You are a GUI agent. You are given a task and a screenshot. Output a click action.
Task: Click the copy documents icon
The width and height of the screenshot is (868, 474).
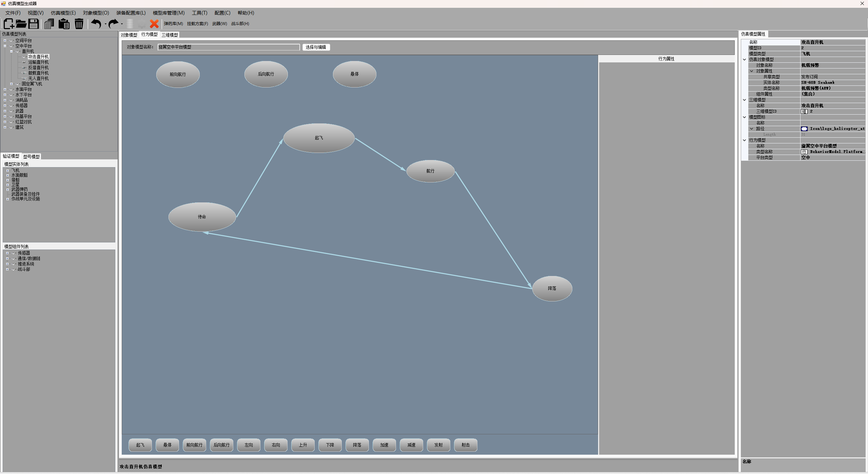point(50,24)
